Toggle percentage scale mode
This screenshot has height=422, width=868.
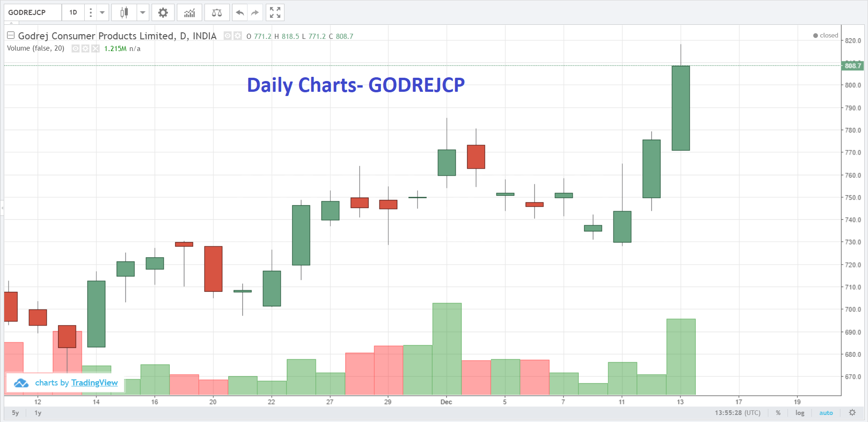(x=778, y=413)
